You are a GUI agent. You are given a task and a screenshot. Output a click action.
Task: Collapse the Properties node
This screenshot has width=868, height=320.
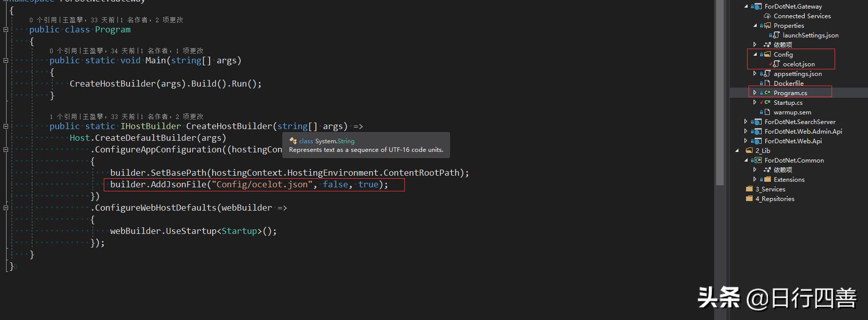click(x=755, y=26)
